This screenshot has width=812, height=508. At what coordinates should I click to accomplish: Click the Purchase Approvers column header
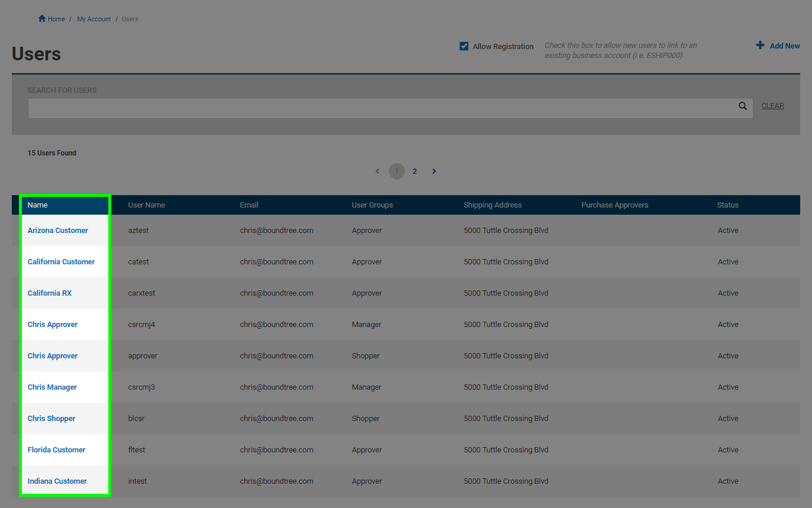pyautogui.click(x=615, y=205)
